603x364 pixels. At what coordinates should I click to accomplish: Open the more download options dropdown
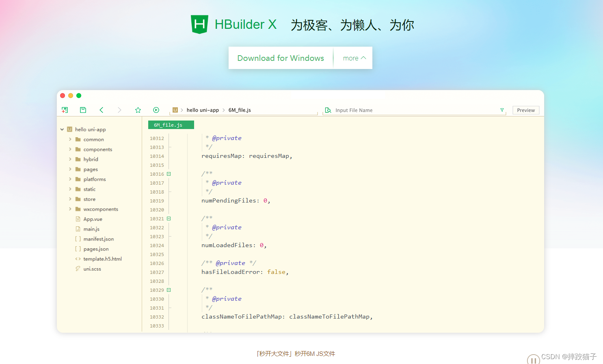(x=354, y=58)
